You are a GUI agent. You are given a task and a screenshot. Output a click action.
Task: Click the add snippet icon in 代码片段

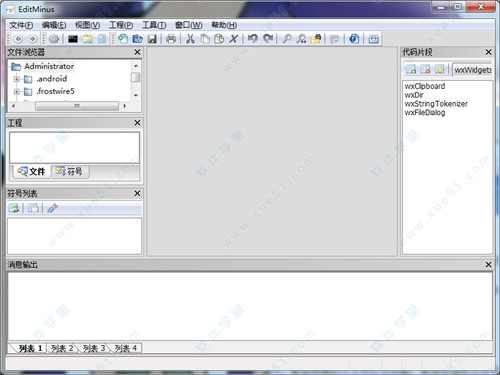point(411,69)
